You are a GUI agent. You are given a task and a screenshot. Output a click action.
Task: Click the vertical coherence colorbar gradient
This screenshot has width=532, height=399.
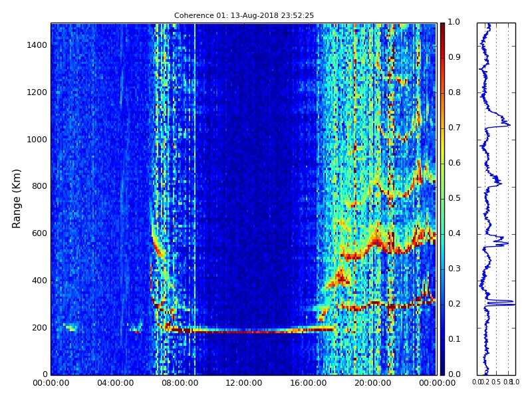(442, 199)
